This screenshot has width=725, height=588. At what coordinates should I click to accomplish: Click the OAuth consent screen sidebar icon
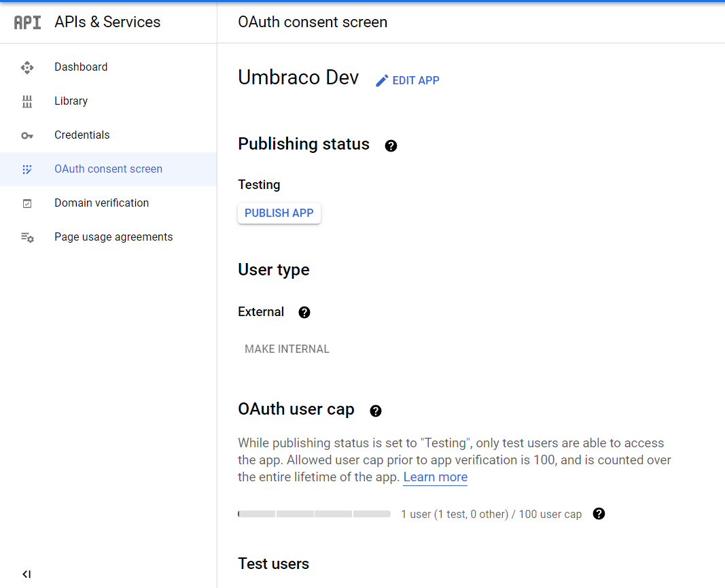[x=27, y=169]
